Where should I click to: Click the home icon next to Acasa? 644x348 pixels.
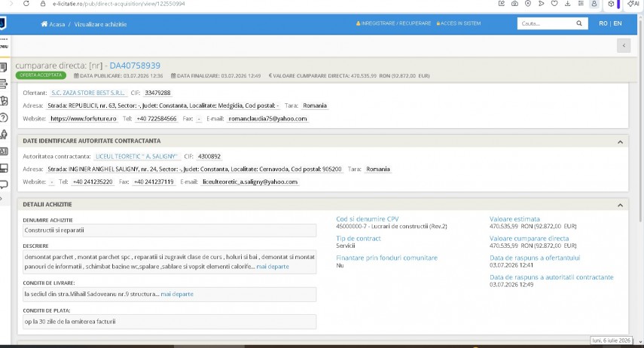pyautogui.click(x=44, y=24)
